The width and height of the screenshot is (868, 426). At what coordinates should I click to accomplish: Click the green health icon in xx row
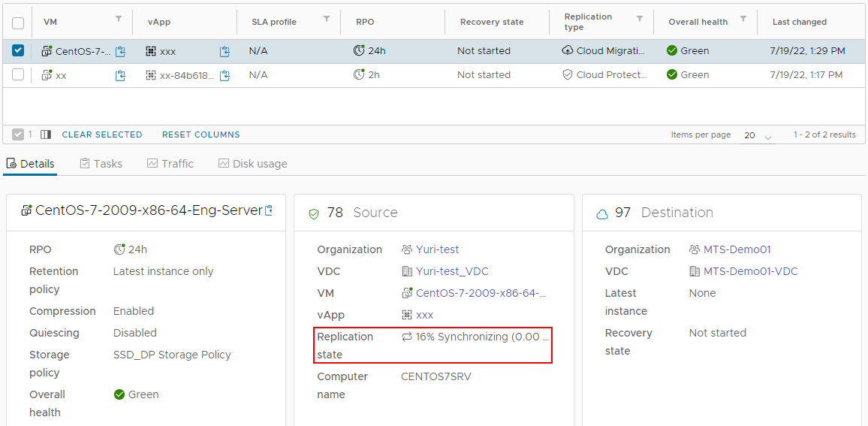pos(672,75)
